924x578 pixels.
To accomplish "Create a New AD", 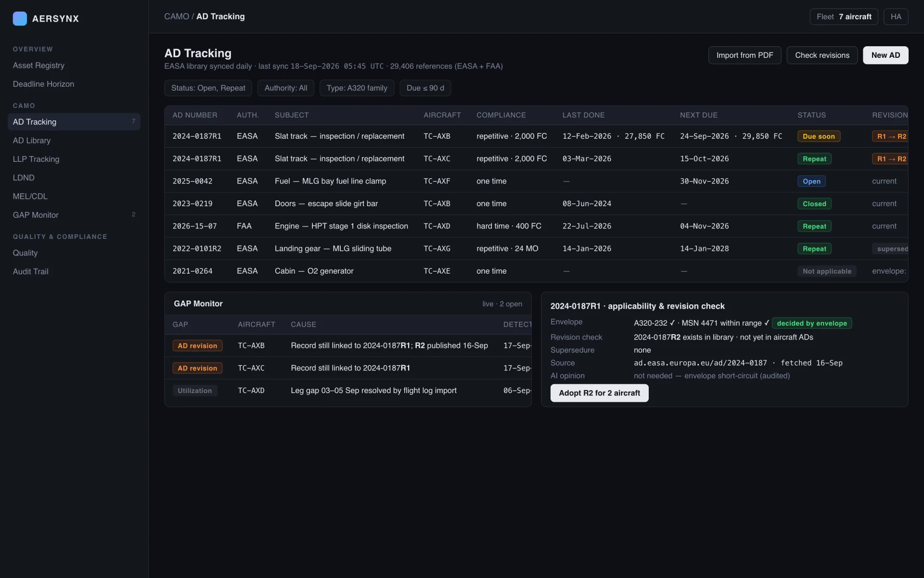I will pos(885,55).
